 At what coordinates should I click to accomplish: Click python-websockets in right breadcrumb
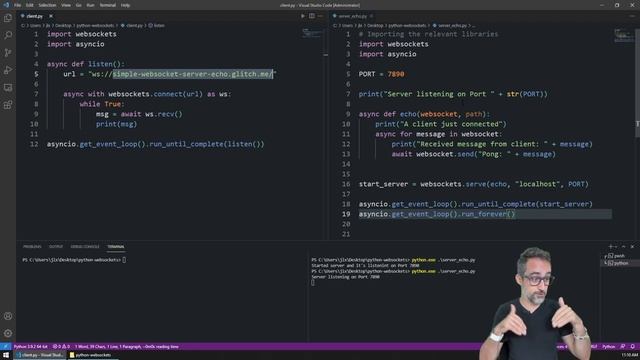coord(407,25)
